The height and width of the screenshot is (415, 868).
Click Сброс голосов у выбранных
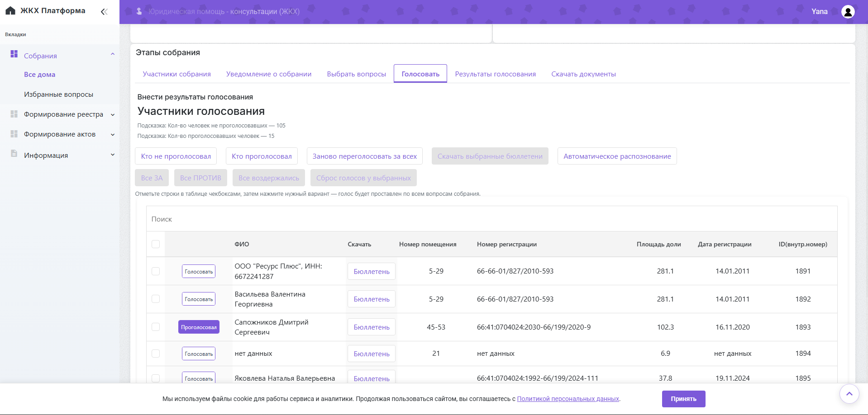point(363,178)
